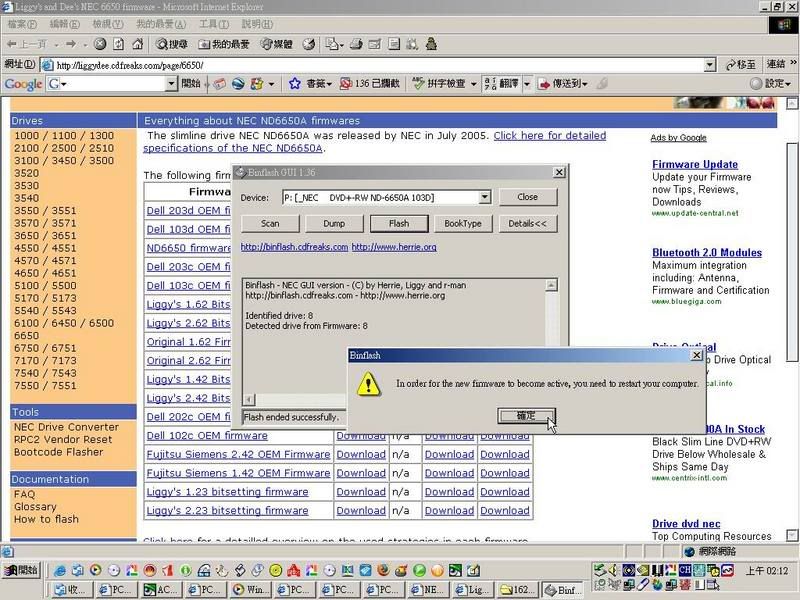
Task: Open the mail icon dropdown arrow
Action: (341, 45)
